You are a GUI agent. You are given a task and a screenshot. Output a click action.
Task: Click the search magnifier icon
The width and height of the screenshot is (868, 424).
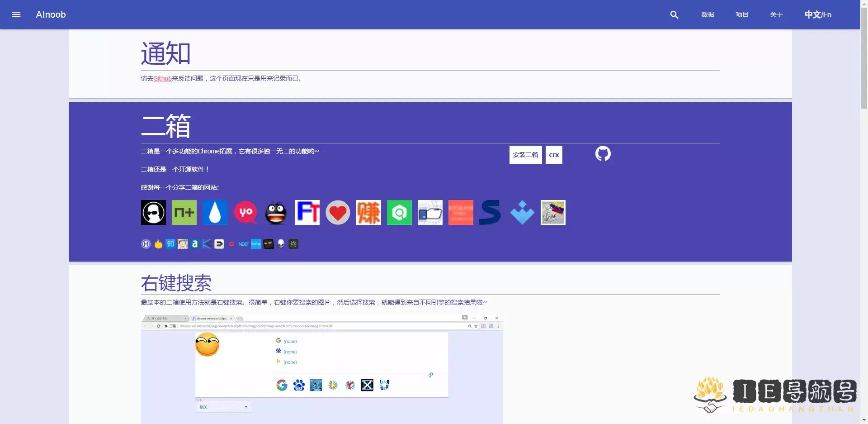(674, 14)
